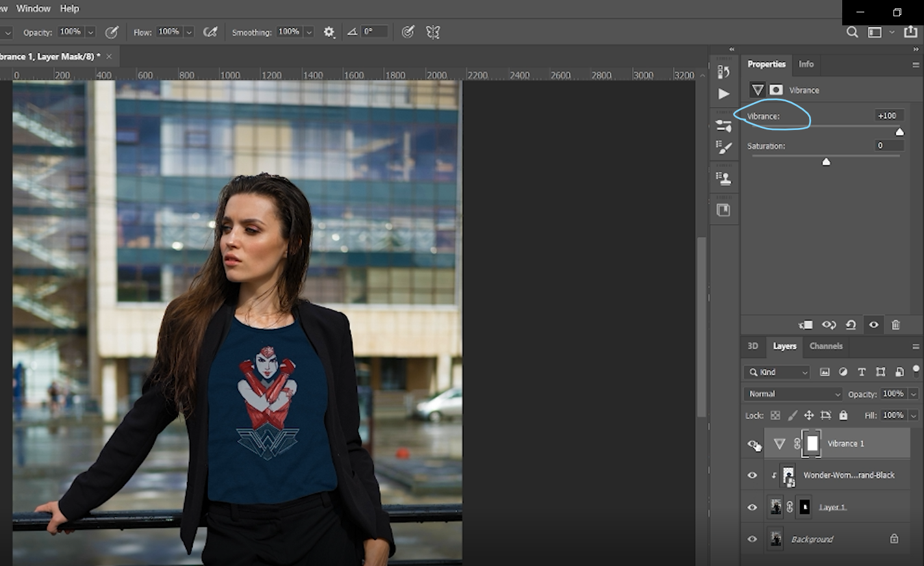This screenshot has width=924, height=566.
Task: Enable airbrush-style build-up effects icon
Action: tap(210, 32)
